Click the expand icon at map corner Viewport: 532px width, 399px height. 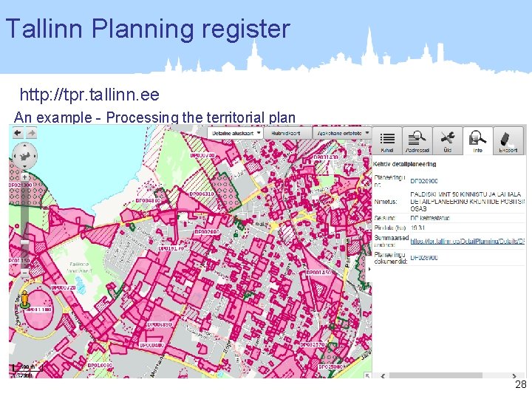[367, 375]
